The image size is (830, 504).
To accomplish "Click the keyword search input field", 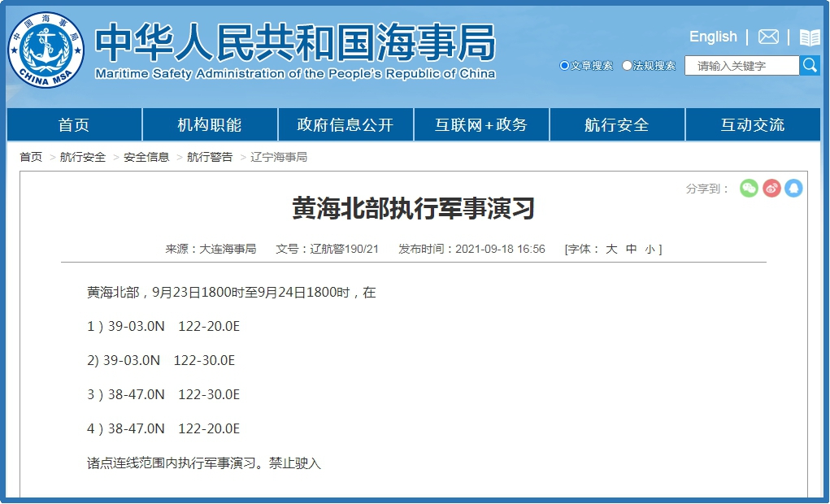I will (741, 66).
